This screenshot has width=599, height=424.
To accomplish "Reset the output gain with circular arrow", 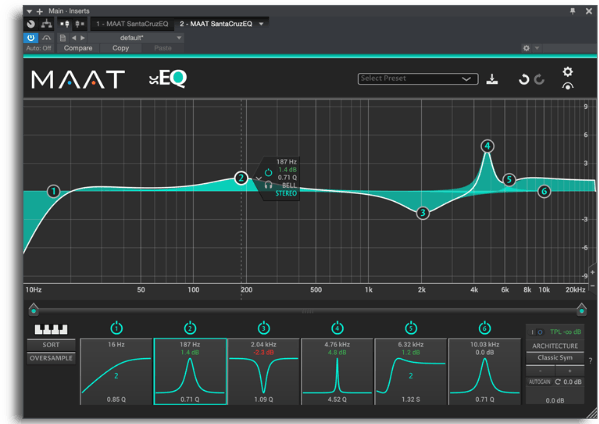I will coord(557,382).
